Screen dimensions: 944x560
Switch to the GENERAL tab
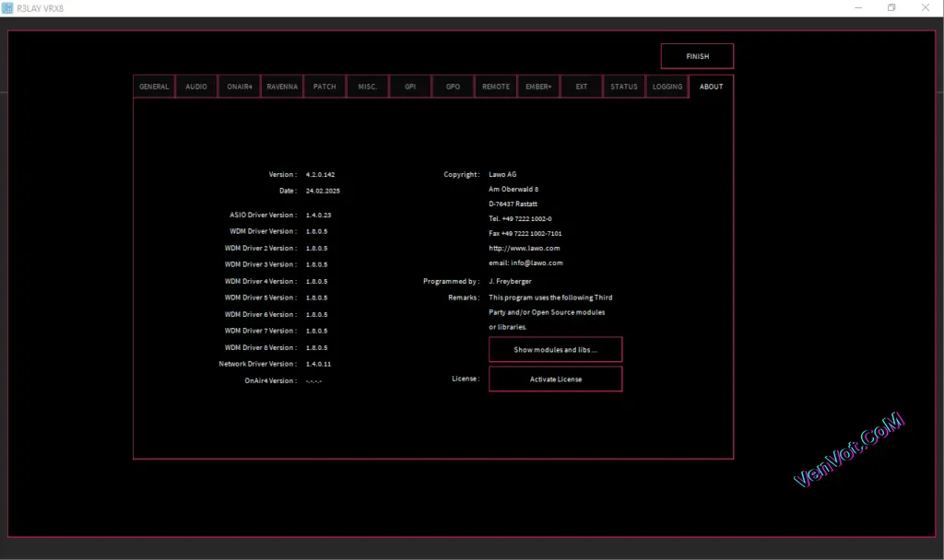(154, 87)
